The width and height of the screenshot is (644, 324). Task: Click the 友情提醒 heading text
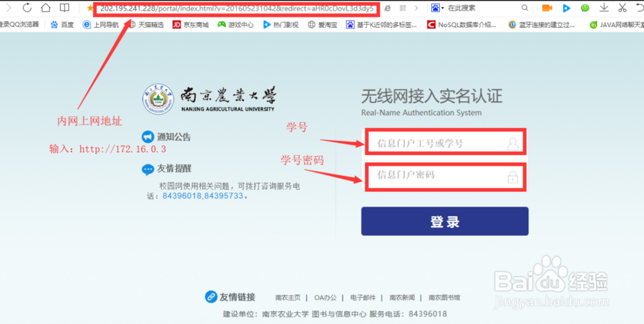pos(174,169)
